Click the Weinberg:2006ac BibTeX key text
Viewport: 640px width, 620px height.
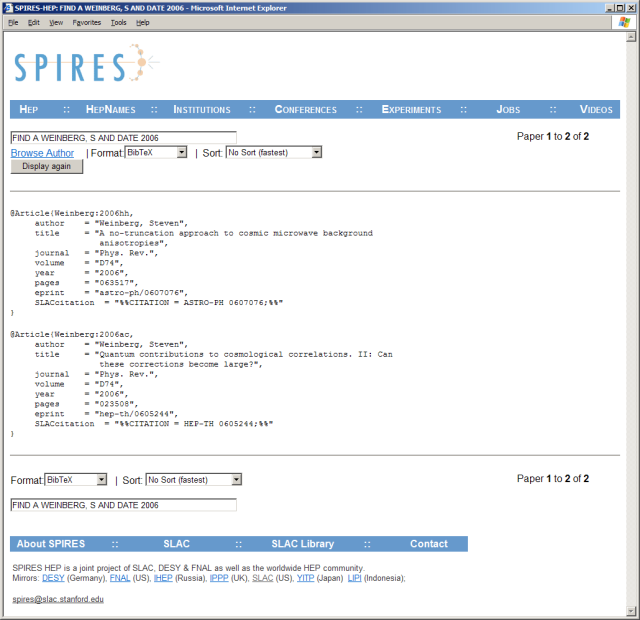click(x=92, y=334)
